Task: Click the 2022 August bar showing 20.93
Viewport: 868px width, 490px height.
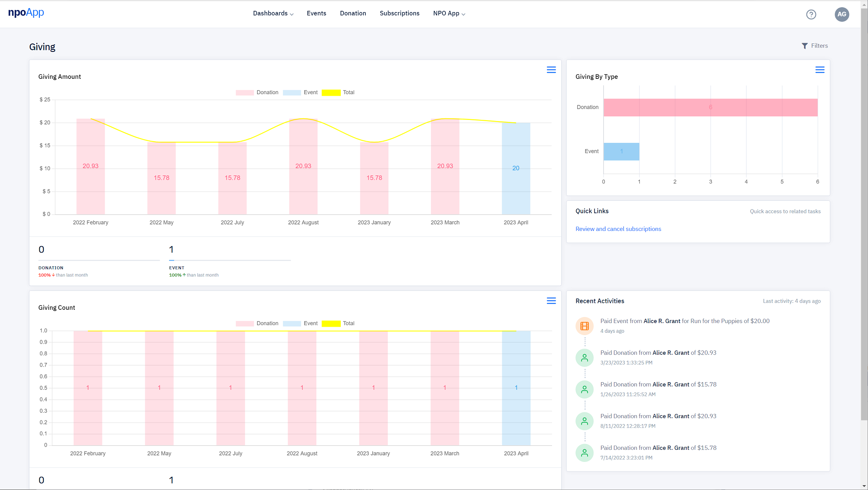Action: pos(303,167)
